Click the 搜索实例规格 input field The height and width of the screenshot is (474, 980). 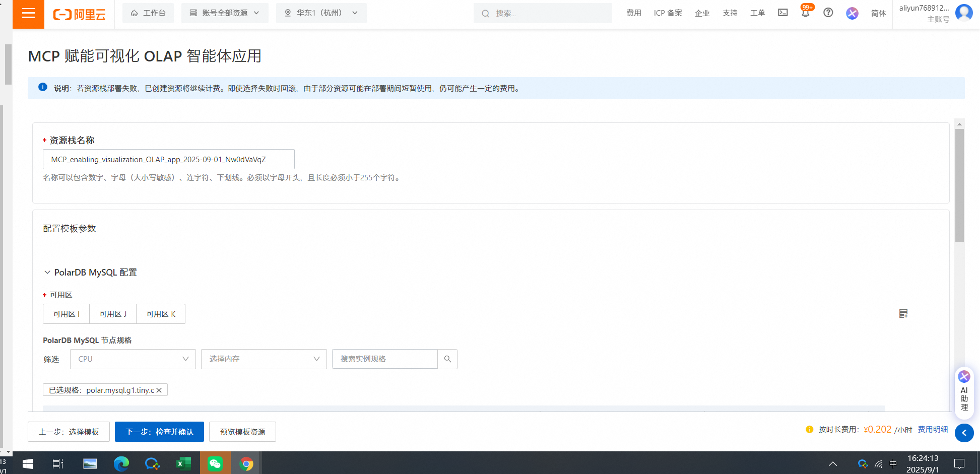[385, 359]
